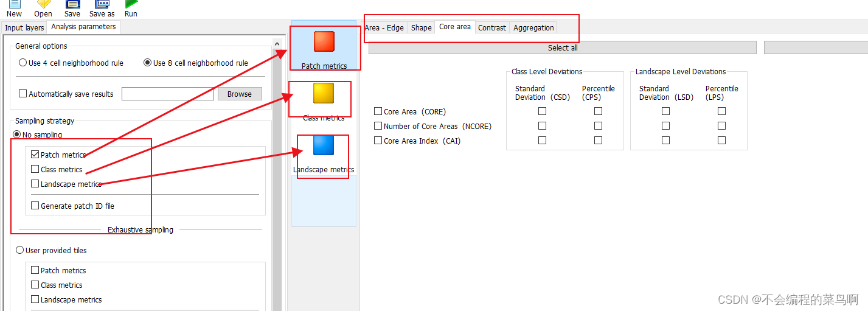Check Patch metrics under User provided tiles

[x=35, y=270]
